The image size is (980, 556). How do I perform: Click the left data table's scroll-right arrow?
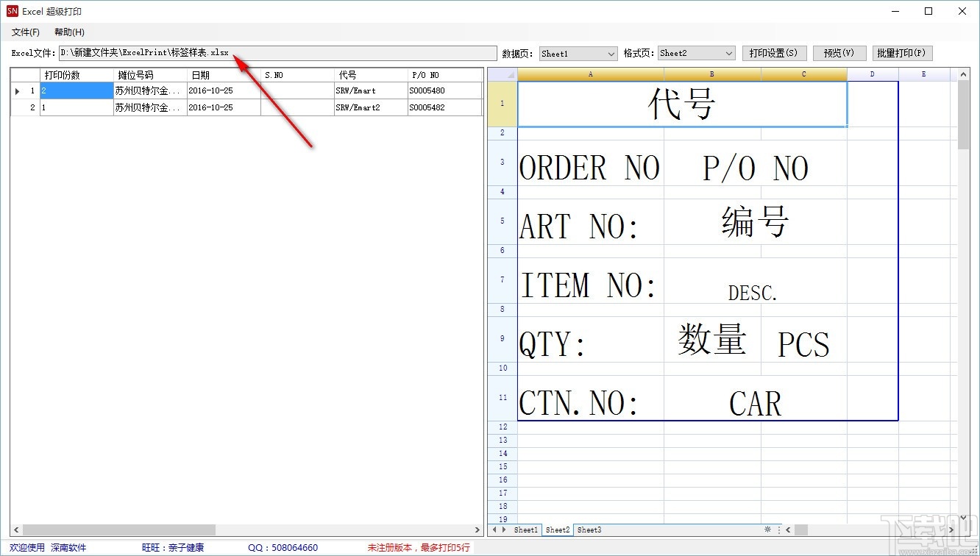coord(477,530)
